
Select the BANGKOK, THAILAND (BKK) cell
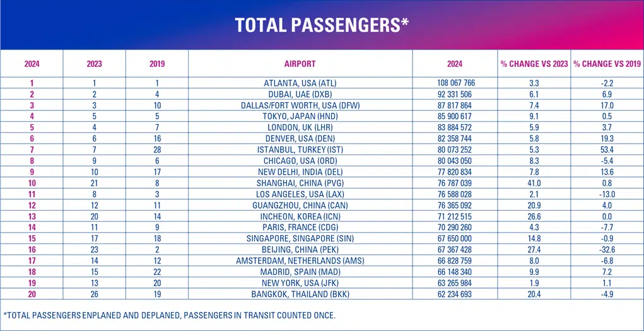pos(300,294)
